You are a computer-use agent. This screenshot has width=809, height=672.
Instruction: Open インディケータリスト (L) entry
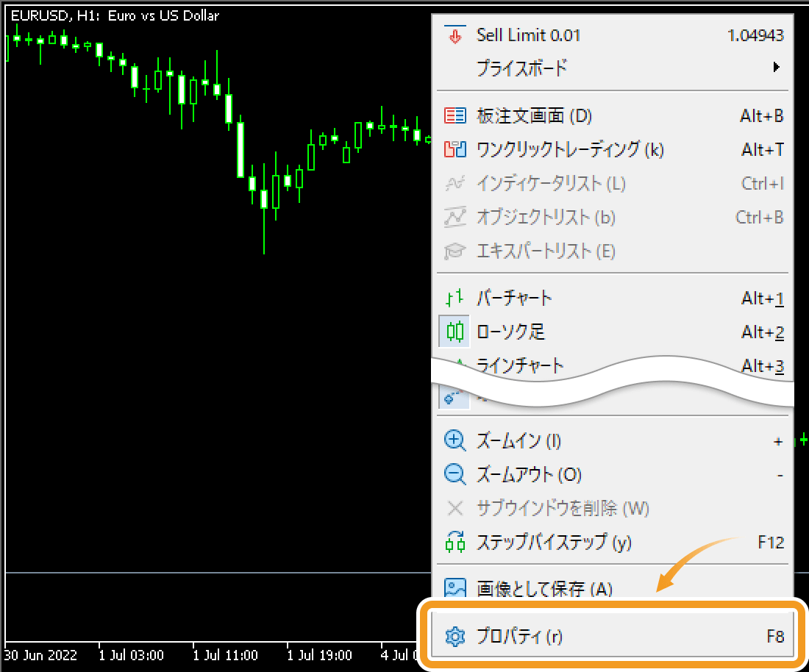click(x=613, y=183)
